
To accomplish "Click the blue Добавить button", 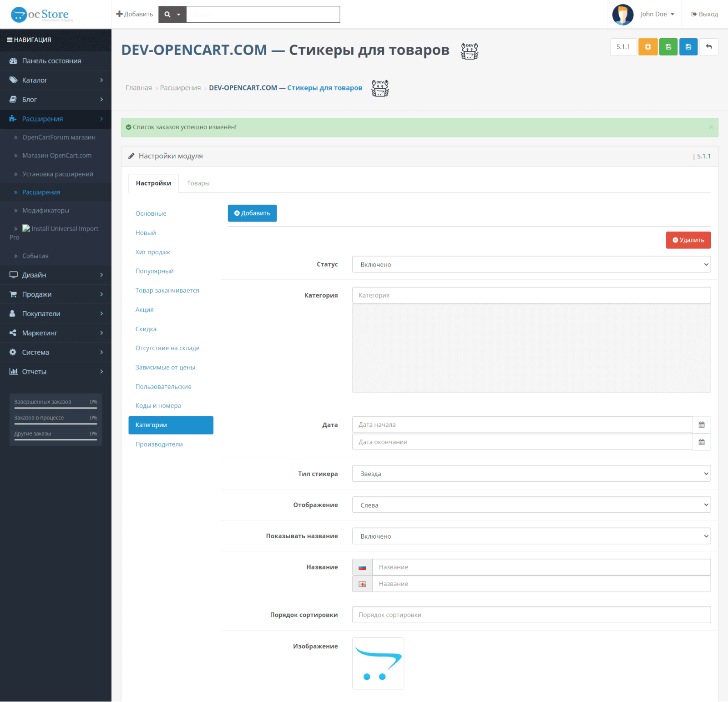I will (x=252, y=213).
